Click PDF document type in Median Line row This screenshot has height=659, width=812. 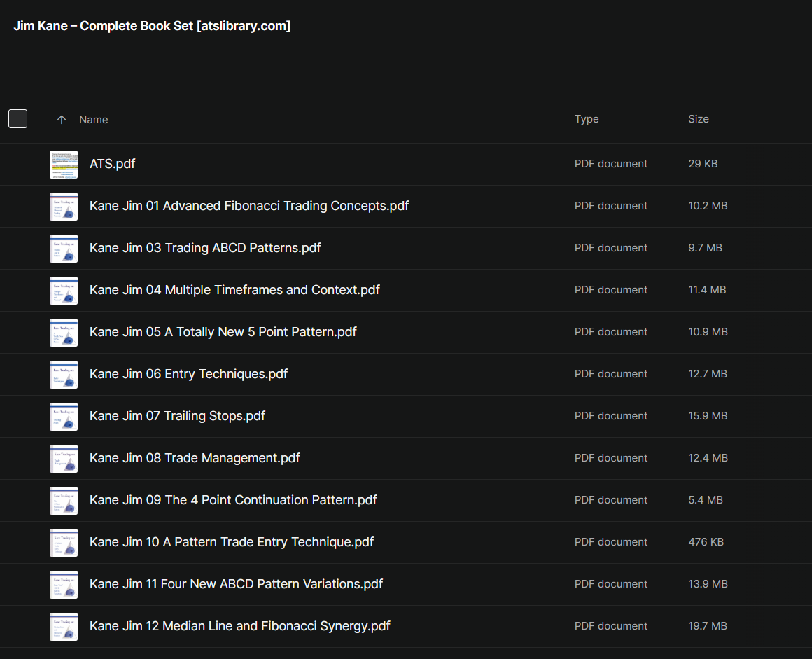611,626
